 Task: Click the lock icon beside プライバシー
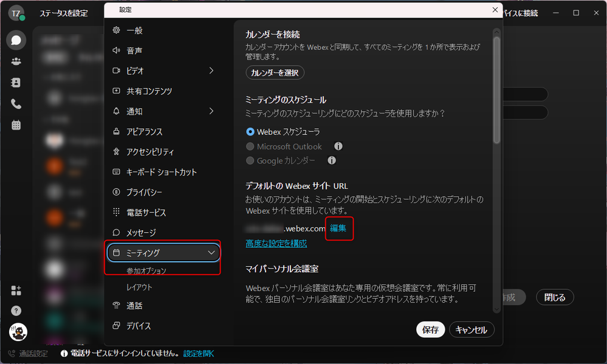(116, 191)
